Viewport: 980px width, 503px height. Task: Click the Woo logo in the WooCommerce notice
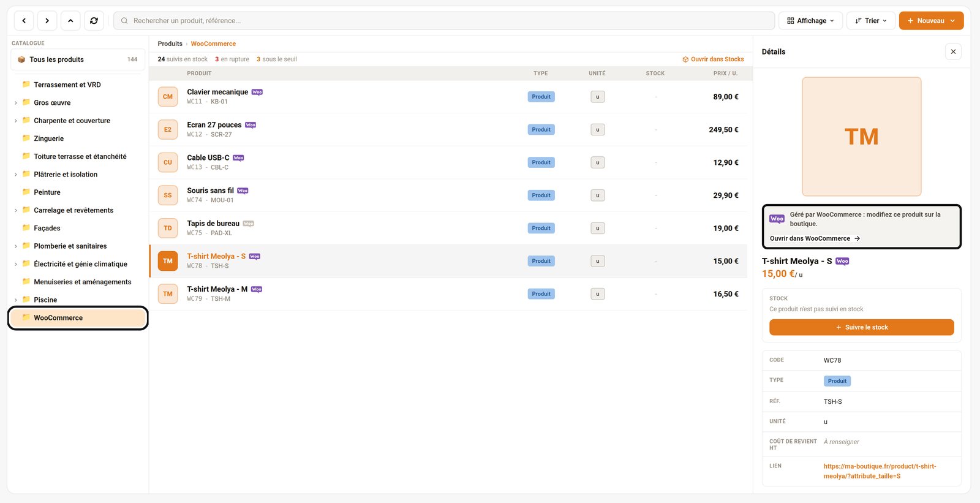(777, 219)
